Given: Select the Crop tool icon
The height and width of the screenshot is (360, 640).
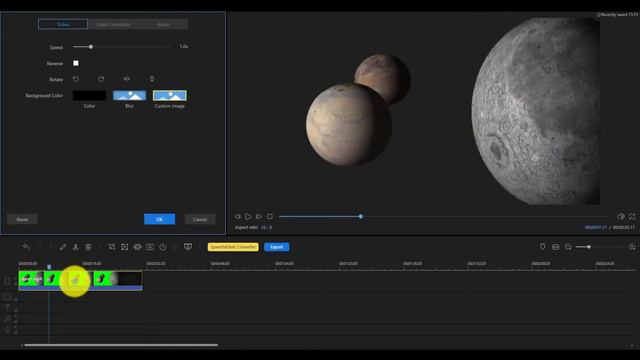Looking at the screenshot, I should pos(112,247).
